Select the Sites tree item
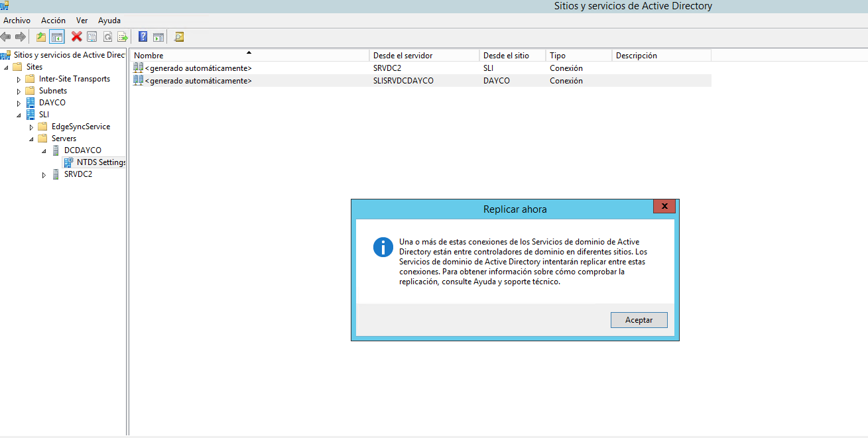The image size is (868, 438). click(x=34, y=67)
